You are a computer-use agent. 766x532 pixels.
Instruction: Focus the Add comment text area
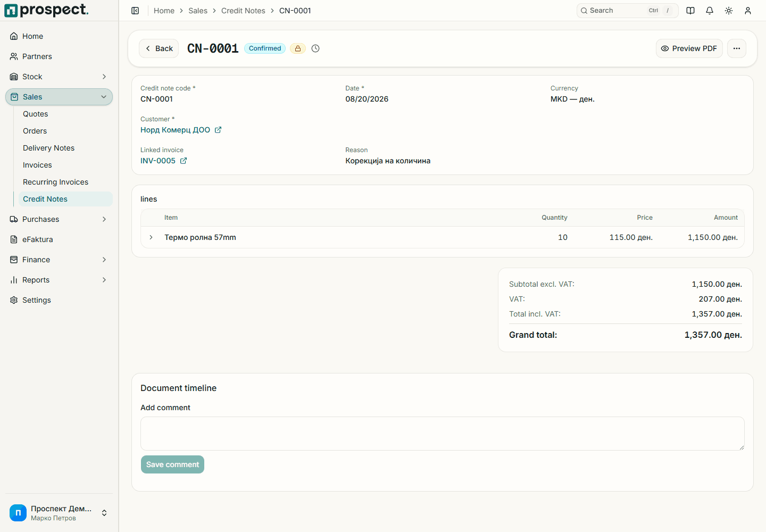click(443, 434)
